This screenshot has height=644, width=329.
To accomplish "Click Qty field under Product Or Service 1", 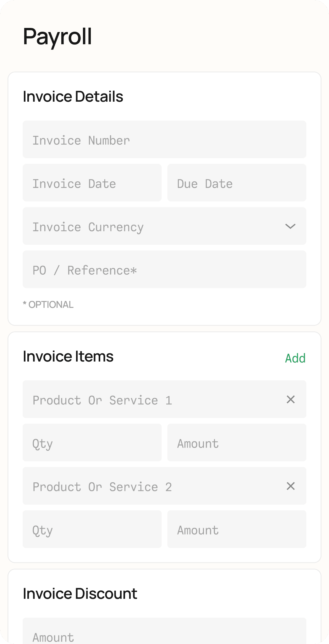I will [x=92, y=443].
